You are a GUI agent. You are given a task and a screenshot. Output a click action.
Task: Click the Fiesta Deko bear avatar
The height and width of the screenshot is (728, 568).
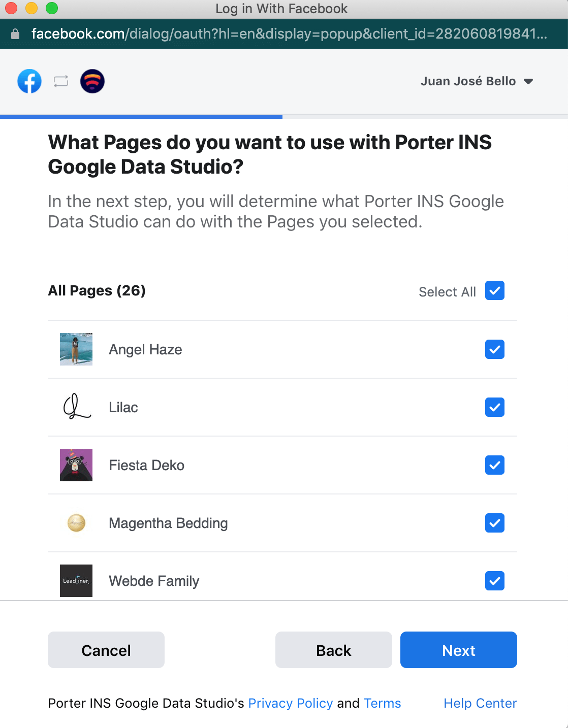tap(76, 465)
